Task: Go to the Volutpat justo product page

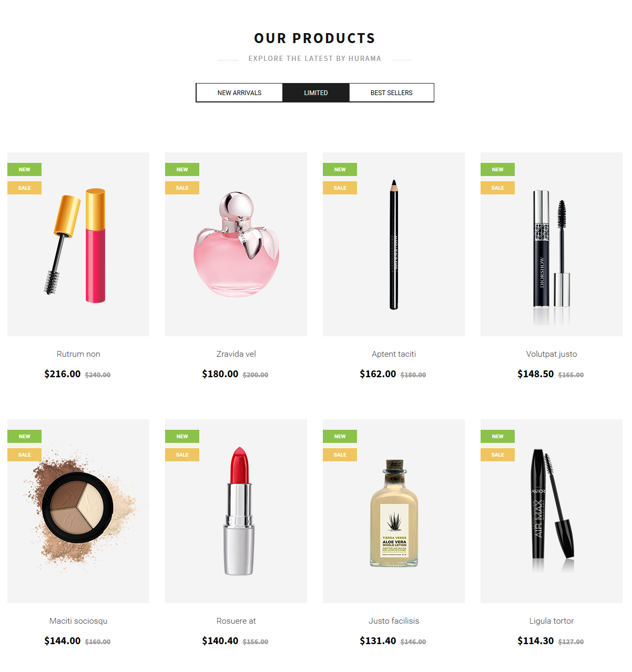Action: click(552, 354)
